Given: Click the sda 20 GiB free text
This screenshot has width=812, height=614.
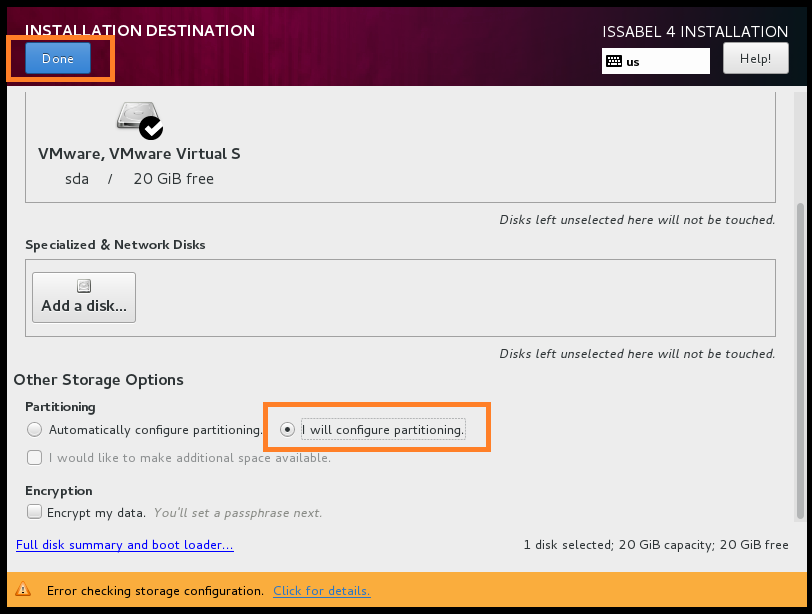Looking at the screenshot, I should coord(139,179).
